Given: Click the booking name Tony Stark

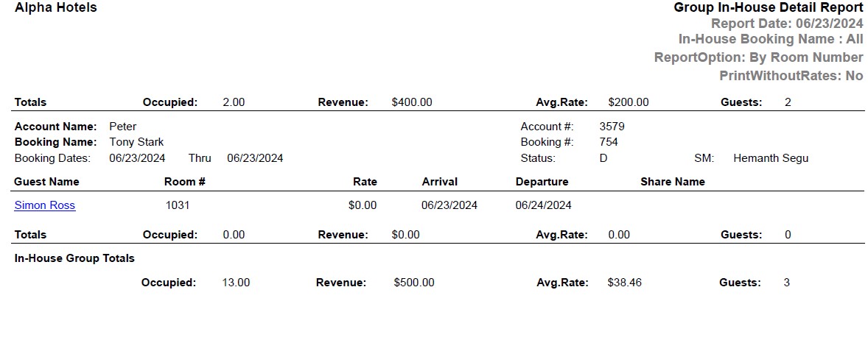Looking at the screenshot, I should click(x=136, y=142).
